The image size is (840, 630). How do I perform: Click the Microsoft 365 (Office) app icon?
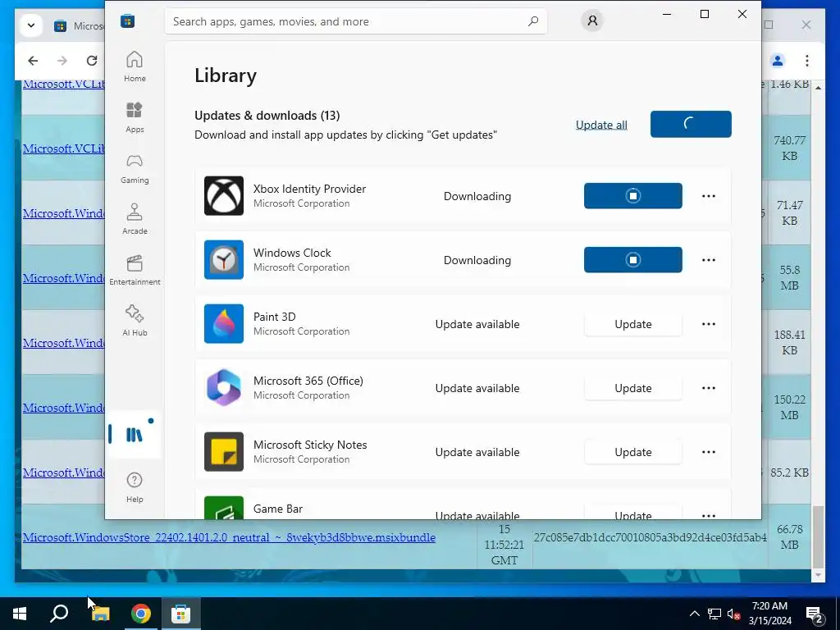(x=224, y=388)
